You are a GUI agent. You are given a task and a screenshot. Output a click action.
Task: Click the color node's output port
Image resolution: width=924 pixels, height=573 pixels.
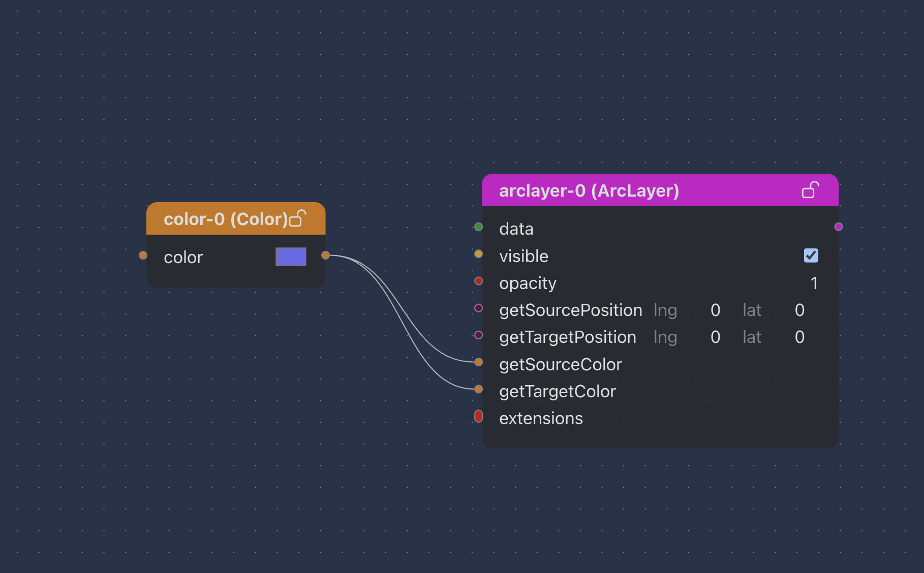[325, 255]
